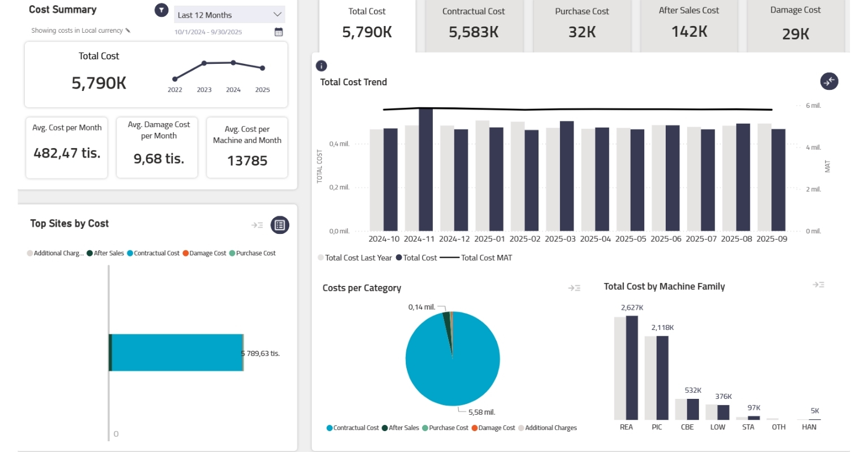Open the calendar date picker icon

(279, 32)
